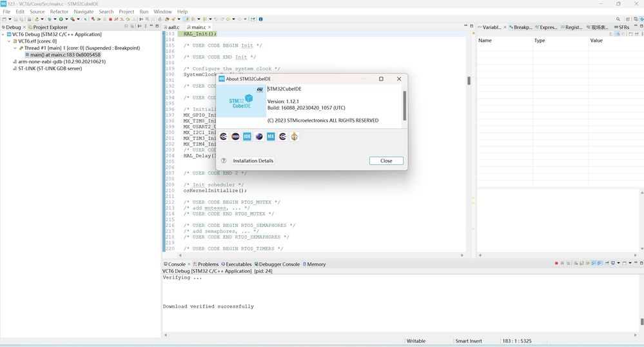Click the Close button in About dialog

click(386, 161)
